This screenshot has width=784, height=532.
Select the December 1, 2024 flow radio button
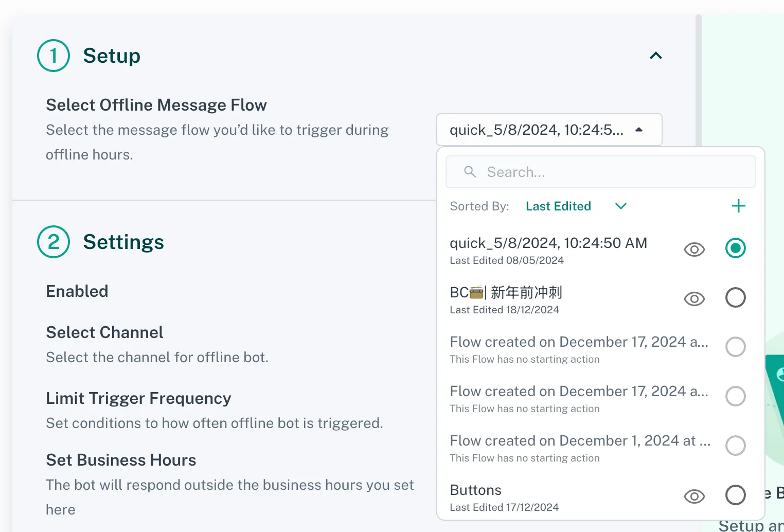coord(735,446)
